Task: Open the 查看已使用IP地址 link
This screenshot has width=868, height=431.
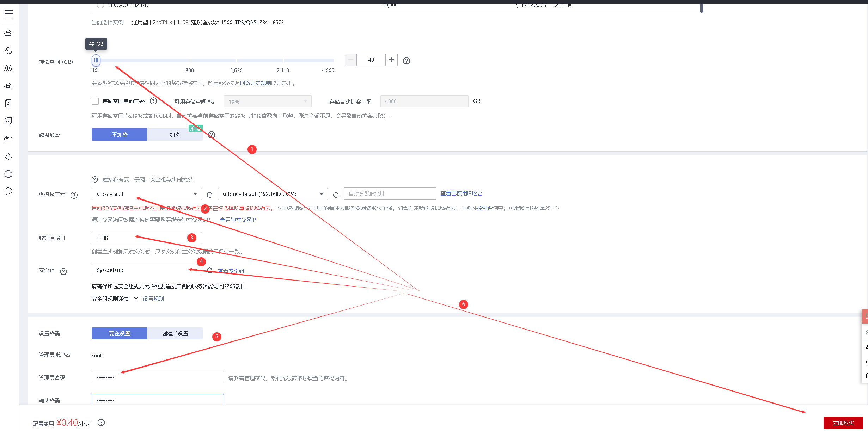Action: tap(461, 193)
